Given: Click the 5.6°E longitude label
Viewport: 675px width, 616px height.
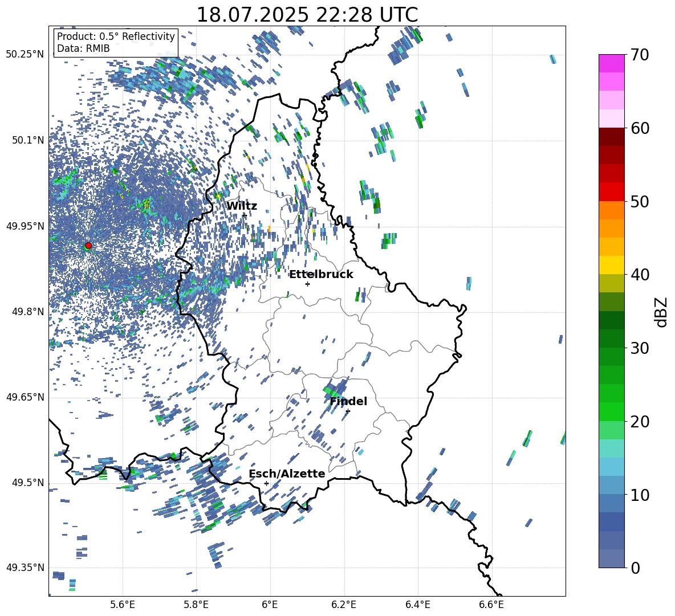Looking at the screenshot, I should coord(123,605).
